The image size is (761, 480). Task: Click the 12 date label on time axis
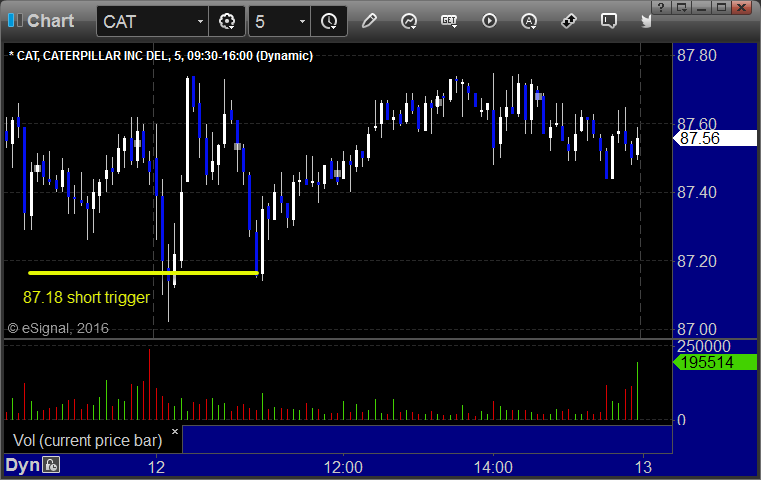coord(156,467)
